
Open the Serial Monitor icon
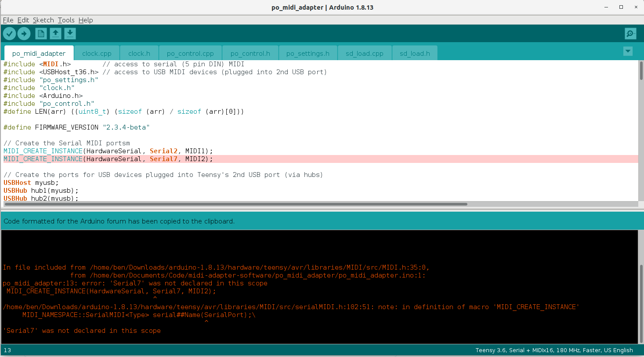click(x=630, y=33)
